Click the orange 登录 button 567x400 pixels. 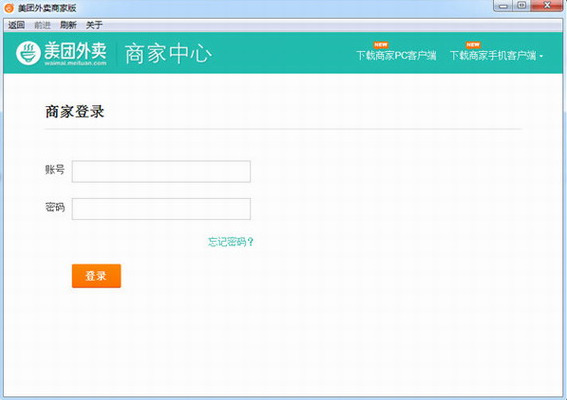(x=96, y=276)
